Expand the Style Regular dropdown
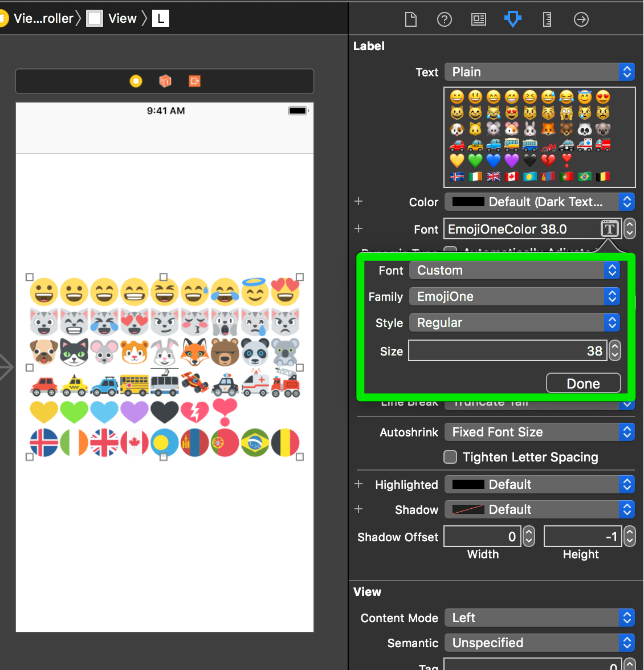 pos(513,322)
